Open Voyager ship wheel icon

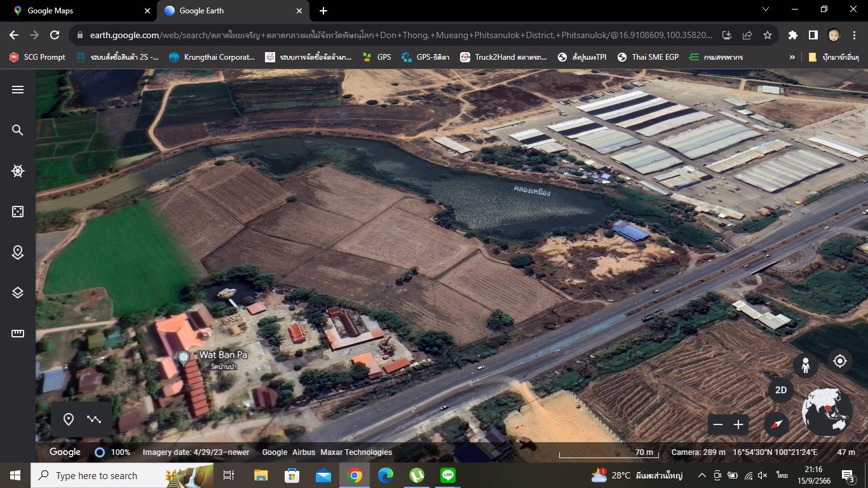pyautogui.click(x=18, y=171)
